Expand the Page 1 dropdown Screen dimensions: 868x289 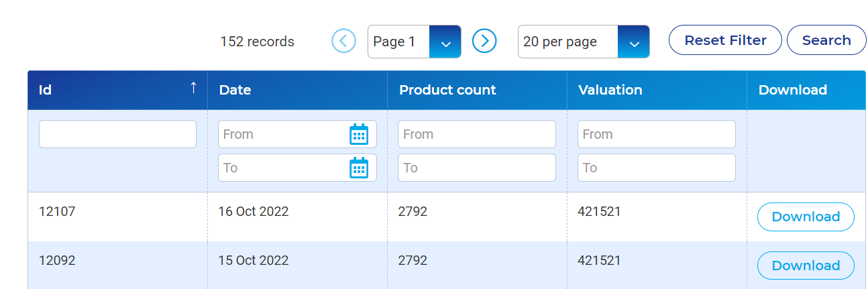pos(445,42)
